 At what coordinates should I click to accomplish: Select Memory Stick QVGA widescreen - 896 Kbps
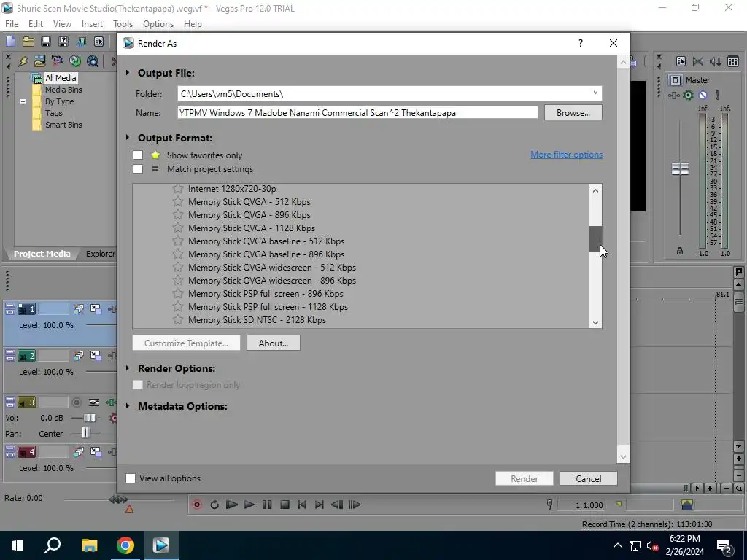click(272, 281)
